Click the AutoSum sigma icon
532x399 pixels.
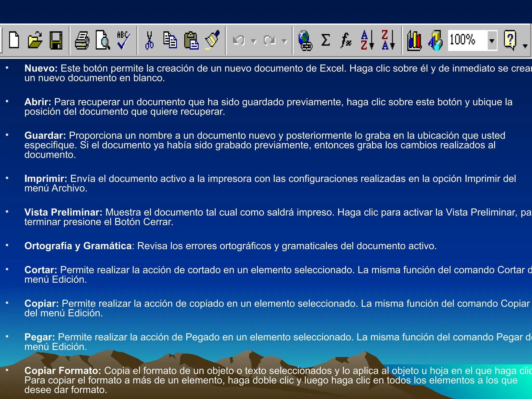click(x=325, y=40)
